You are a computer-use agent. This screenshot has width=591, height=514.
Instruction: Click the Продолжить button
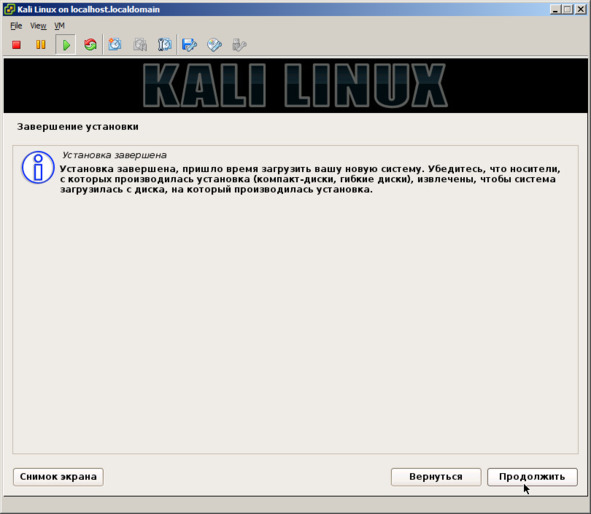[x=532, y=477]
